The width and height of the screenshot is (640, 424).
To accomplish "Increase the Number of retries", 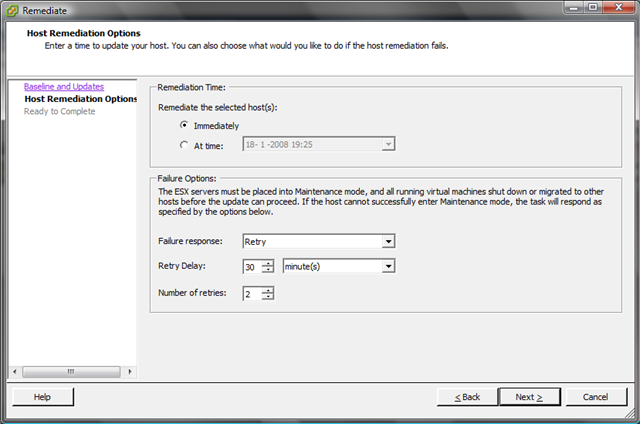I will tap(268, 290).
